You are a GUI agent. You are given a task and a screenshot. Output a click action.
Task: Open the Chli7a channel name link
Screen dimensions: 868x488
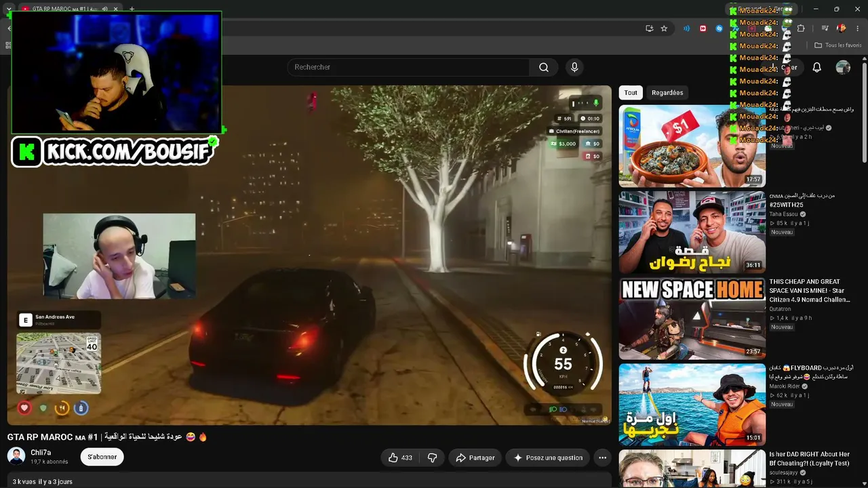(x=41, y=453)
